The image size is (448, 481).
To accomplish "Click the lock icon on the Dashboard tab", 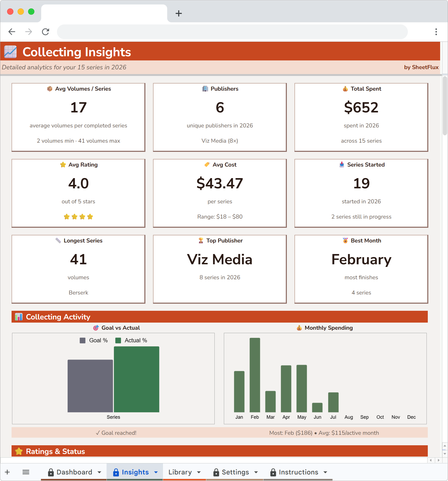I will pyautogui.click(x=51, y=472).
